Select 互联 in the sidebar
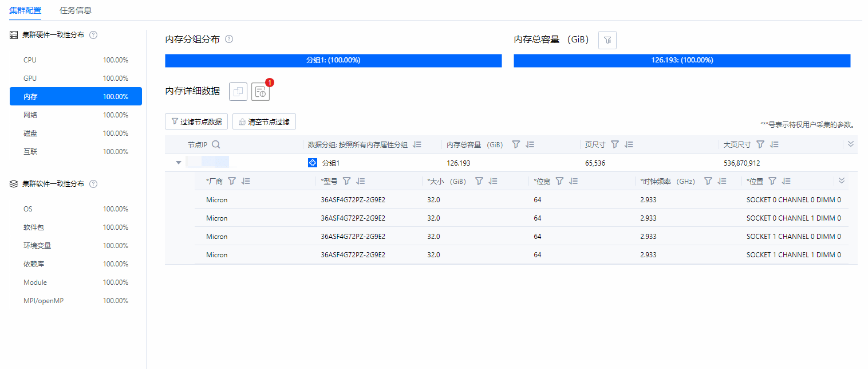This screenshot has width=868, height=369. click(x=76, y=152)
